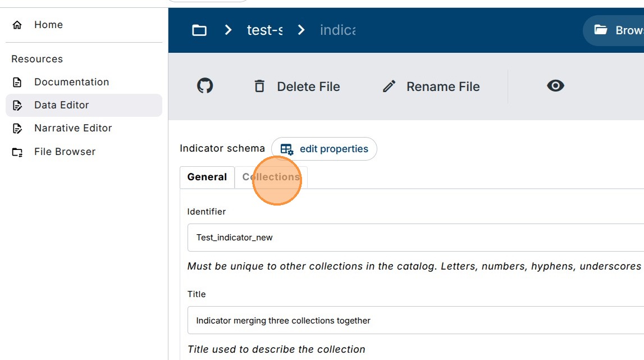Click the trash icon for Delete File

click(x=259, y=86)
